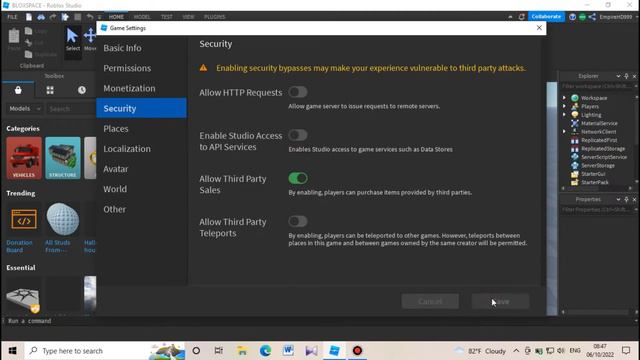This screenshot has width=640, height=360.
Task: Select Security settings tab
Action: [141, 108]
